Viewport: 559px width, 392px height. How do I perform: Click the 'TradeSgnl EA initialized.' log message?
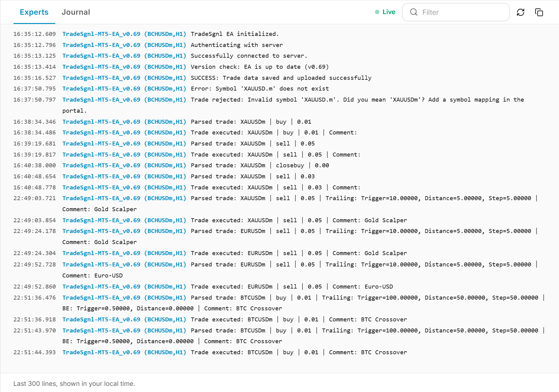235,34
